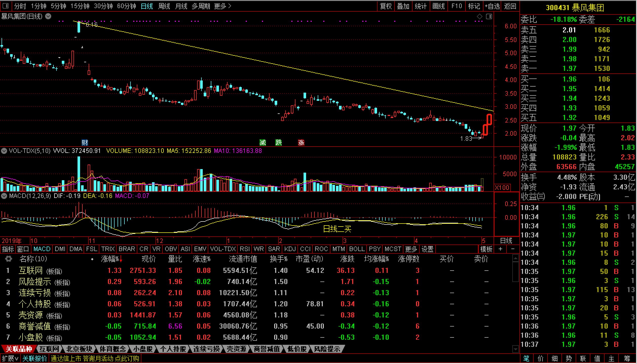Click the 关联报价 link
Image resolution: width=637 pixels, height=364 pixels.
35,359
